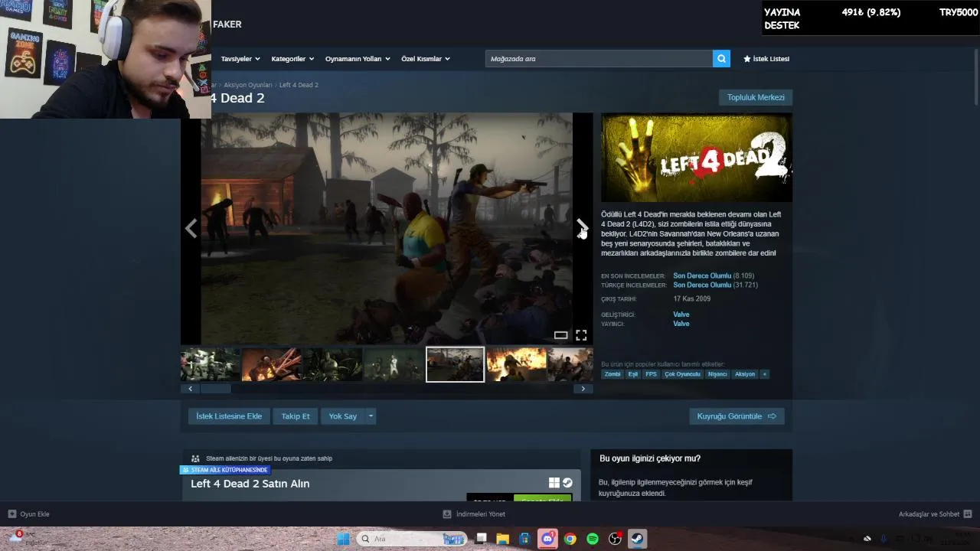Screen dimensions: 980x551
Task: Click the thumbnail strip scrollbar handle
Action: tap(216, 389)
